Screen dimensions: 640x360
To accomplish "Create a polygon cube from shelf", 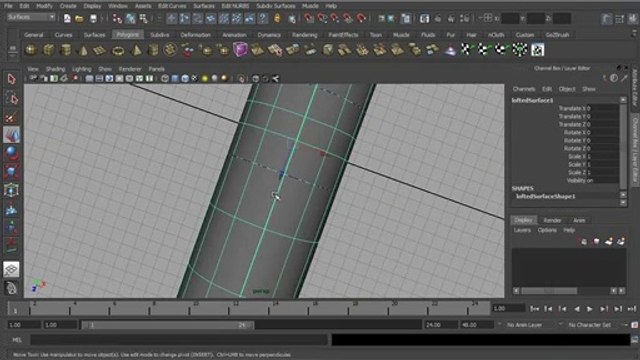I will tap(49, 50).
